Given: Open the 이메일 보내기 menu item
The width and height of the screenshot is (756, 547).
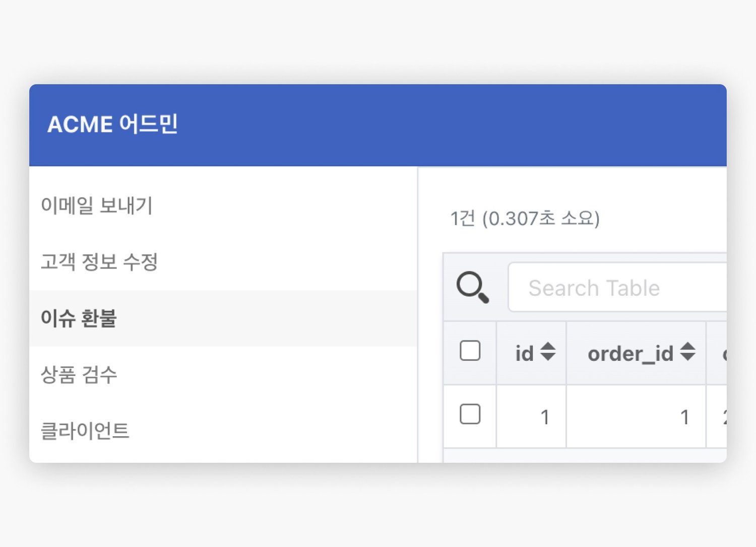Looking at the screenshot, I should pos(97,206).
